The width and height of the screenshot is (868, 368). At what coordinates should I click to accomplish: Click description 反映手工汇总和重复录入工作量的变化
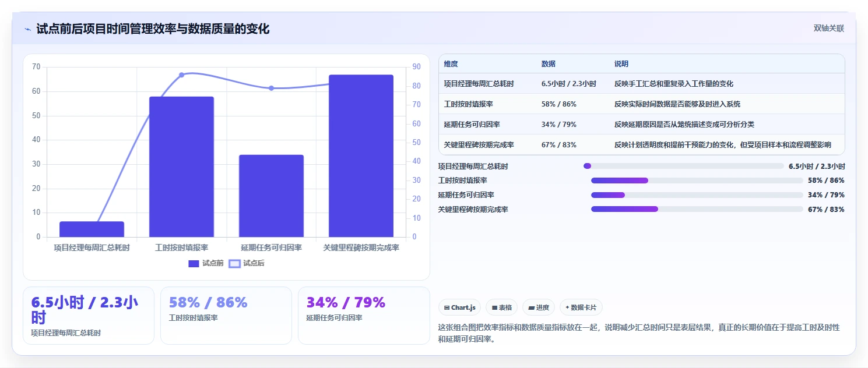[674, 84]
